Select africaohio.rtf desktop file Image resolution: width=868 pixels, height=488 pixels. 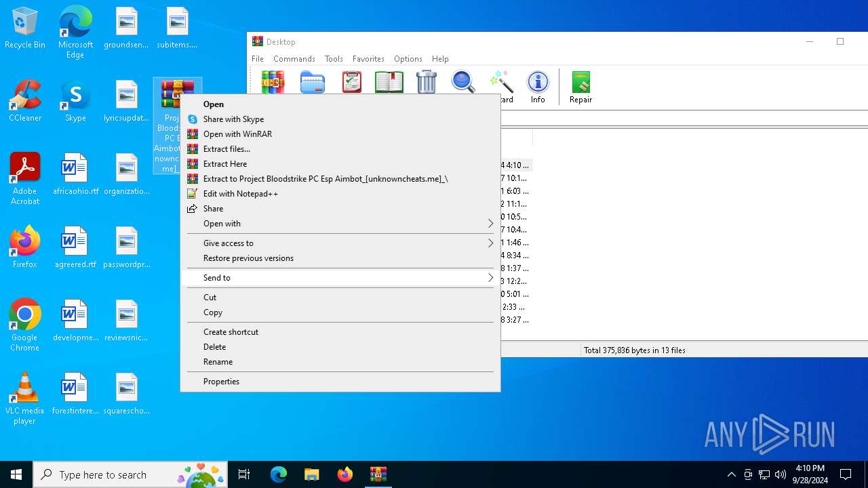(x=75, y=174)
